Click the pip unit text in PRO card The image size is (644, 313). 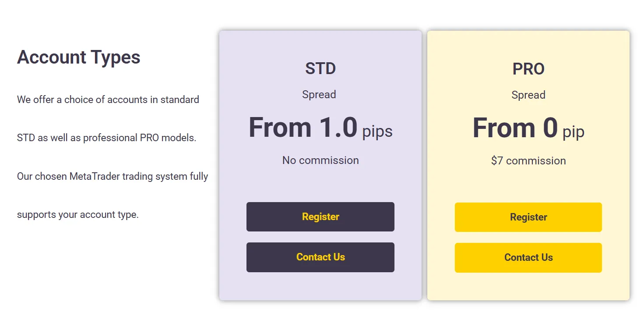[573, 132]
